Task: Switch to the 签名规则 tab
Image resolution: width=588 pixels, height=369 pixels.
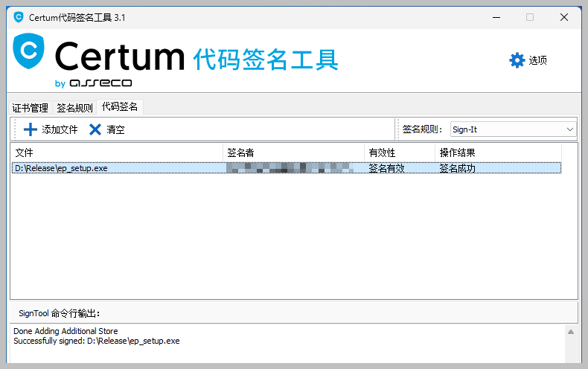Action: (74, 108)
